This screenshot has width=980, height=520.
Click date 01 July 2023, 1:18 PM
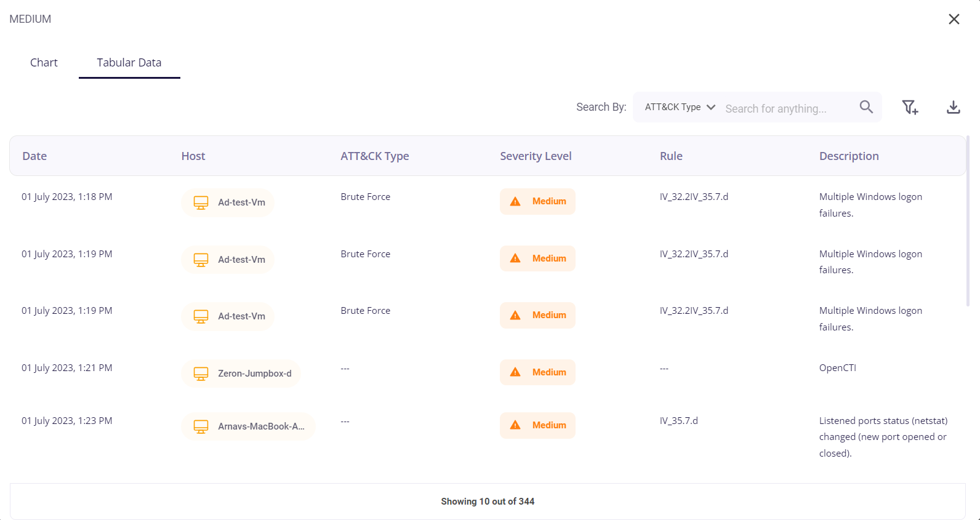(67, 197)
